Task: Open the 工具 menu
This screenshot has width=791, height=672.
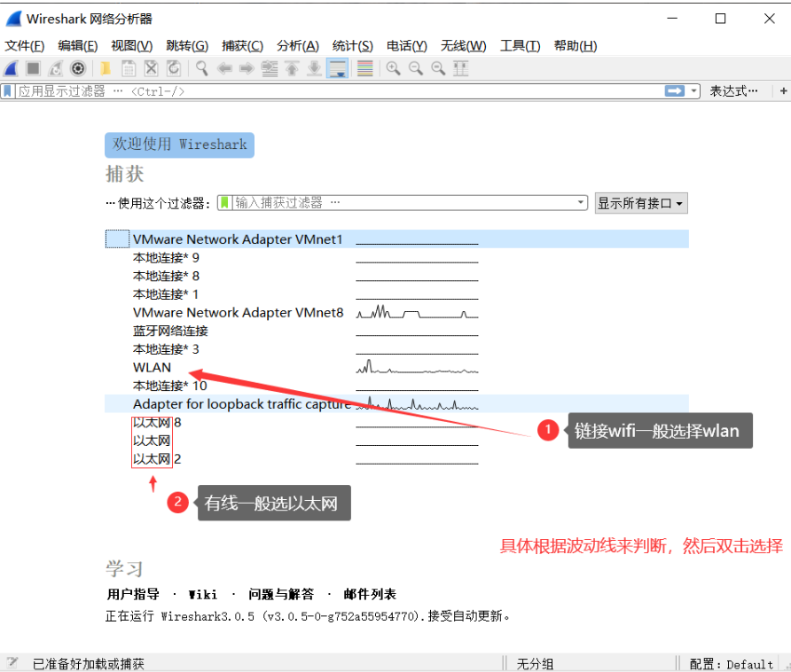Action: pos(521,46)
